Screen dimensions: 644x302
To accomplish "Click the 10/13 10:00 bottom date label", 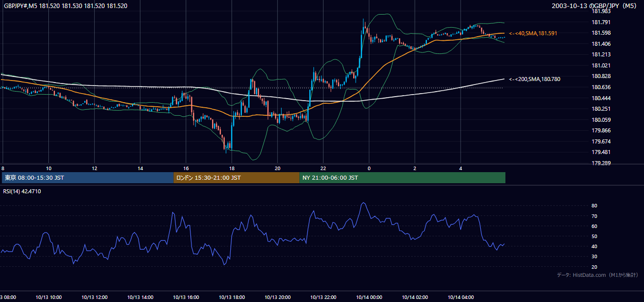I will click(48, 297).
